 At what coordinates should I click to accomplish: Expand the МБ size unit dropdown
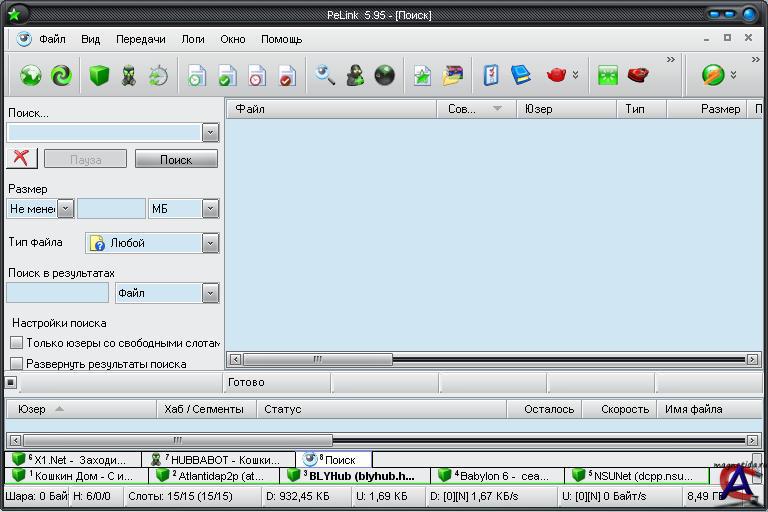click(210, 209)
